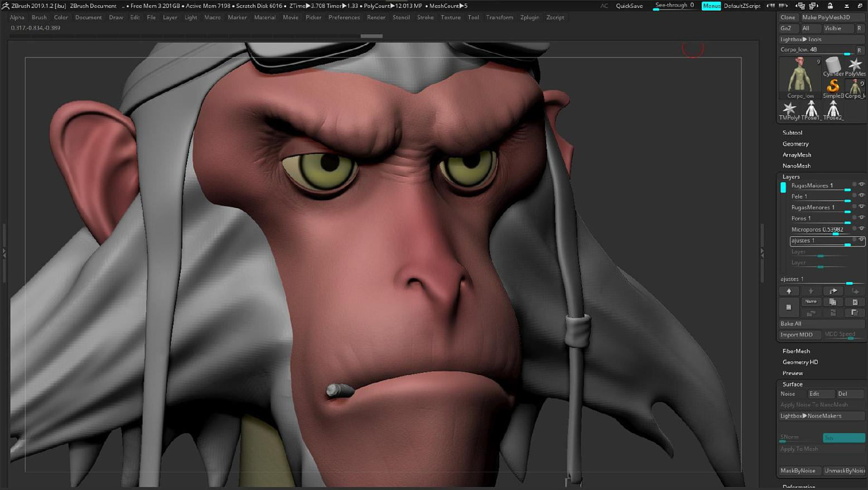This screenshot has width=868, height=490.
Task: Click the split layer curved-arrow icon
Action: click(x=833, y=291)
